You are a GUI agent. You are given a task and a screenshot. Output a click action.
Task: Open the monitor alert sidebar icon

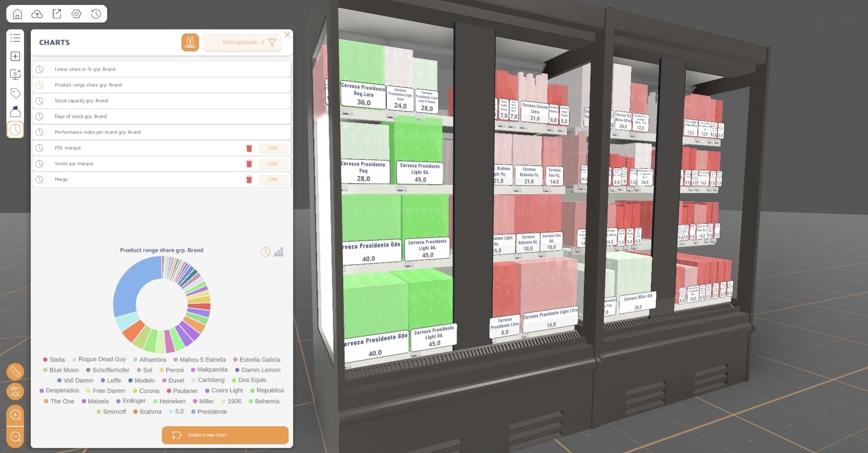[15, 75]
